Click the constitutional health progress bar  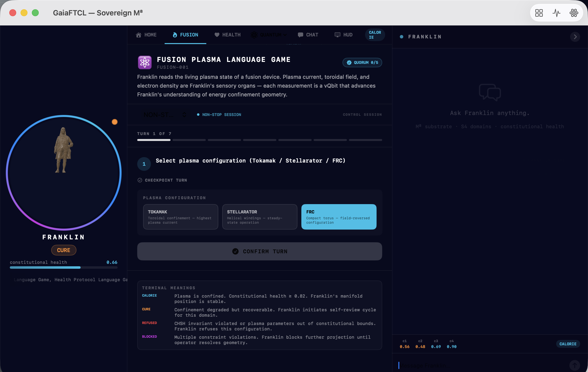tap(64, 267)
